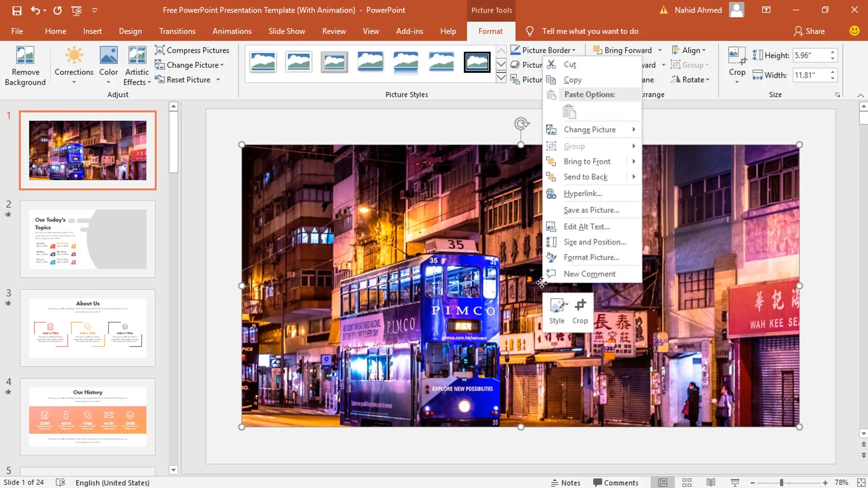Click the Crop tool in the ribbon
Screen dimensions: 868x488
pos(737,65)
